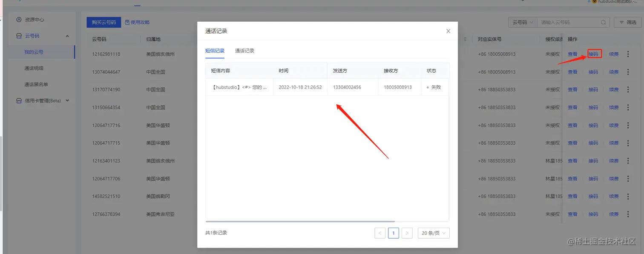
Task: Open the 云号码 search type dropdown
Action: tap(522, 22)
